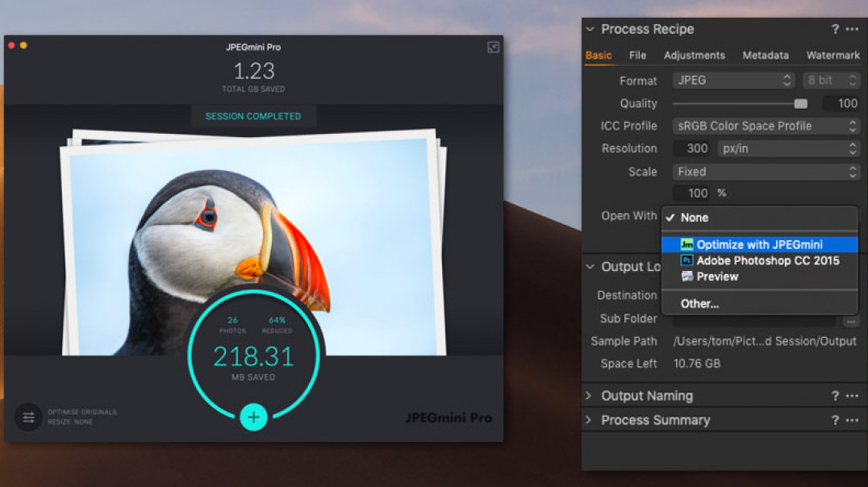Viewport: 868px width, 487px height.
Task: Choose Preview in Open With menu
Action: pyautogui.click(x=760, y=277)
